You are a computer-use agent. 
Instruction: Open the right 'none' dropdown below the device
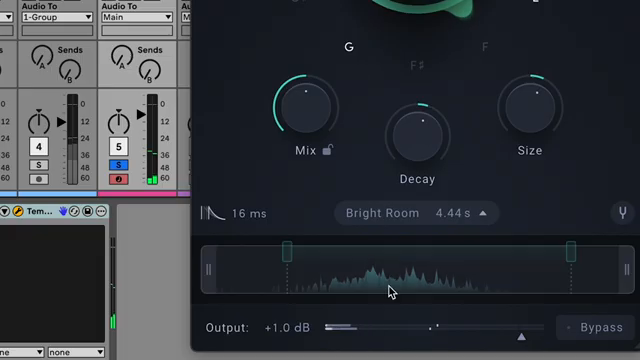pos(76,352)
